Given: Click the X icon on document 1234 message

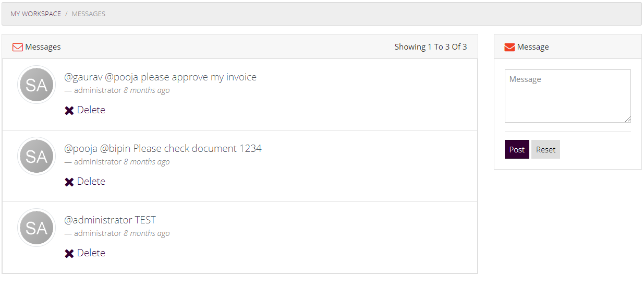Looking at the screenshot, I should [x=69, y=182].
